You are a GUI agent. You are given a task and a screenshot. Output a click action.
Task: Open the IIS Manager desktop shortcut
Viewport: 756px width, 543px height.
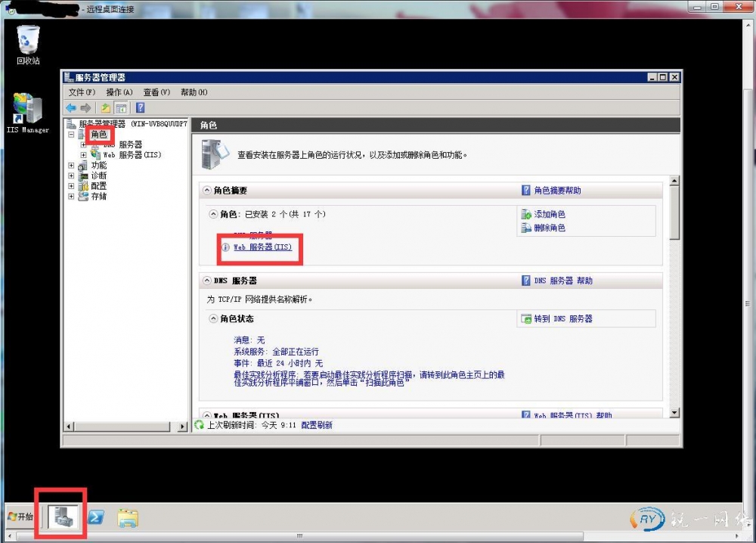tap(27, 110)
